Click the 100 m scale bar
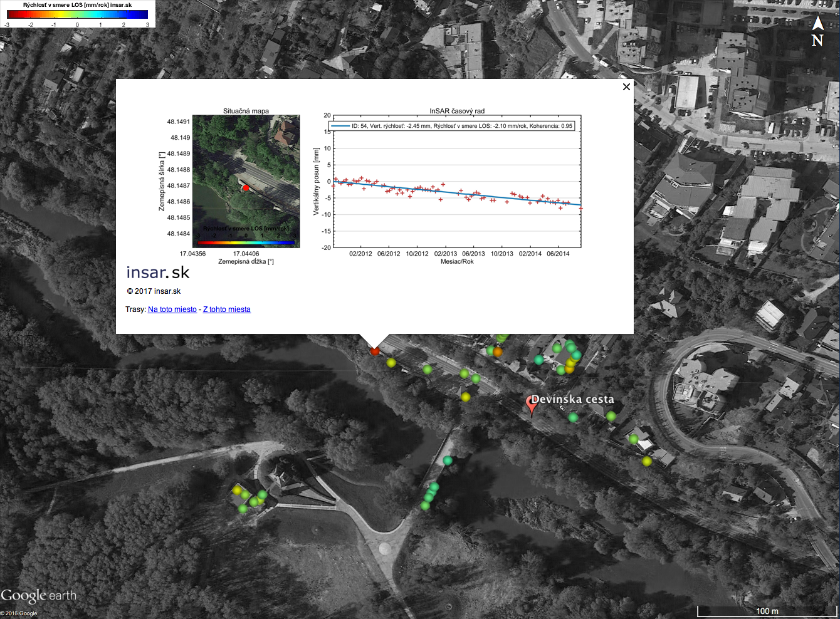840x619 pixels. pyautogui.click(x=767, y=611)
